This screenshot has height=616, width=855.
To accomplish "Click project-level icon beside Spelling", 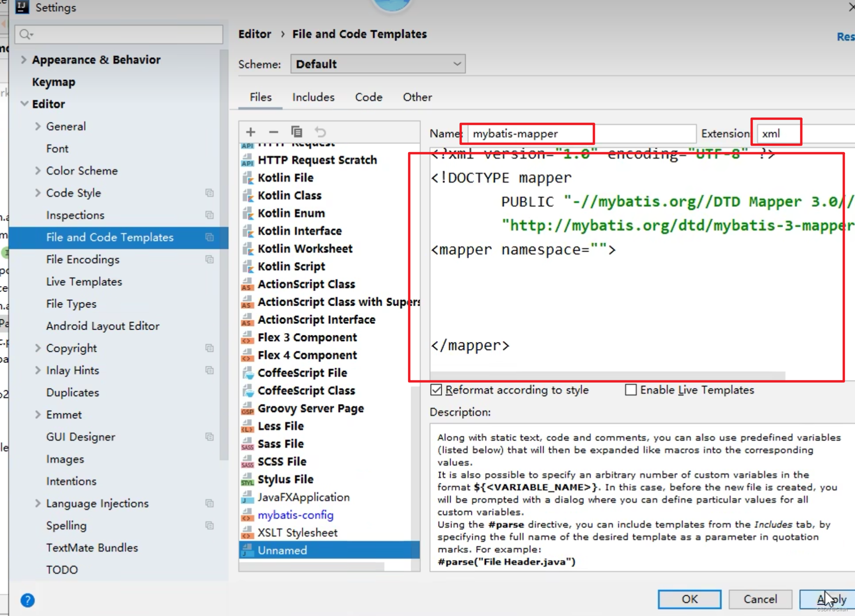I will click(210, 525).
